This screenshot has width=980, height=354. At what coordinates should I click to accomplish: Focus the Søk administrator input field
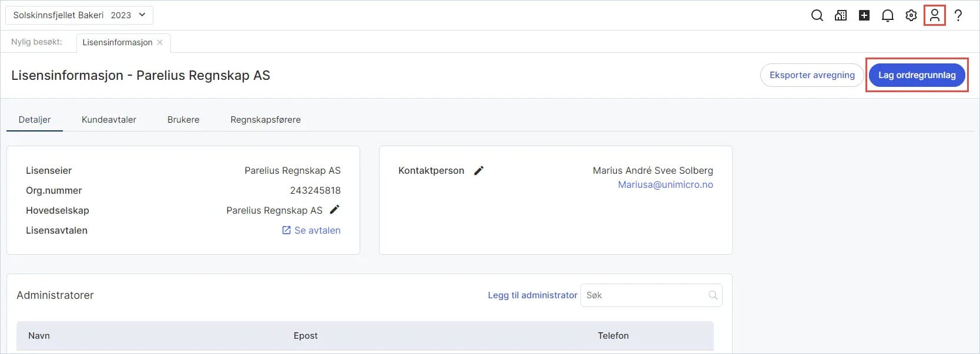(643, 295)
